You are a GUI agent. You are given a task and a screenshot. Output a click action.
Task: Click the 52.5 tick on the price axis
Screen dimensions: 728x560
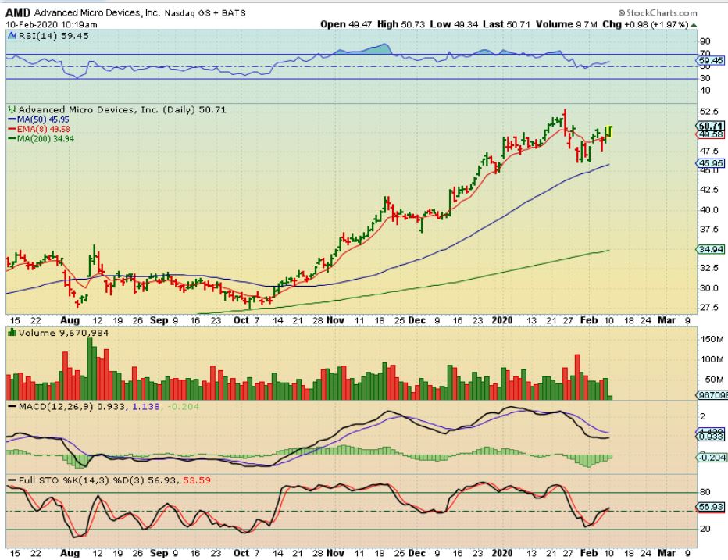pyautogui.click(x=709, y=112)
